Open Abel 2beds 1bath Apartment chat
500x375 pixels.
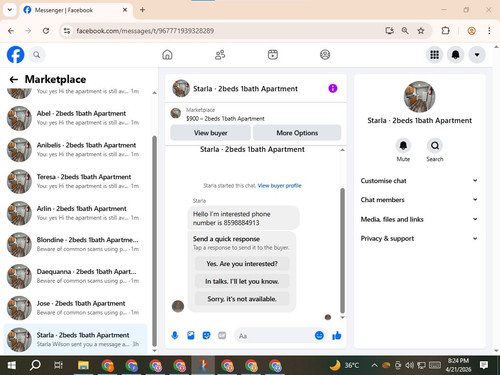click(x=76, y=118)
